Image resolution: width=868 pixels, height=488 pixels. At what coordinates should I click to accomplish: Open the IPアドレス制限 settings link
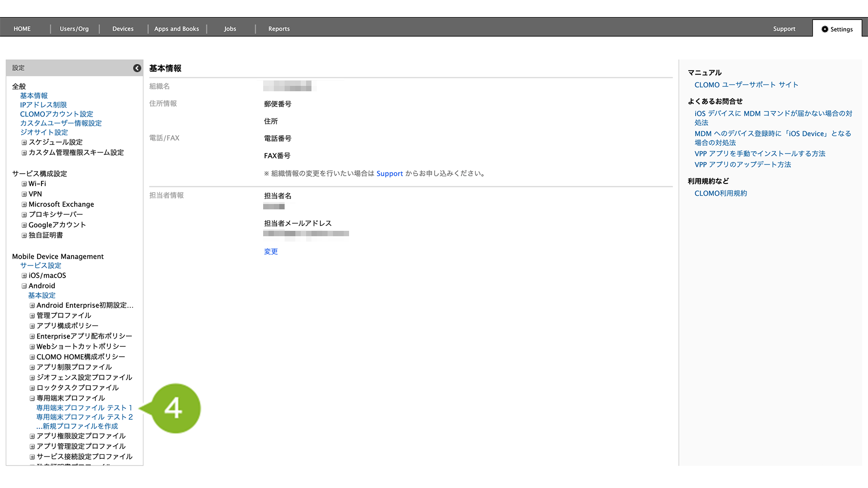(x=43, y=105)
